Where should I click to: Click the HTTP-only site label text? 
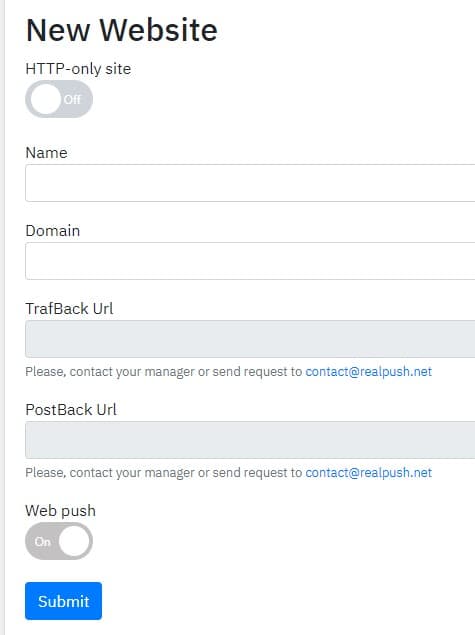click(x=78, y=69)
